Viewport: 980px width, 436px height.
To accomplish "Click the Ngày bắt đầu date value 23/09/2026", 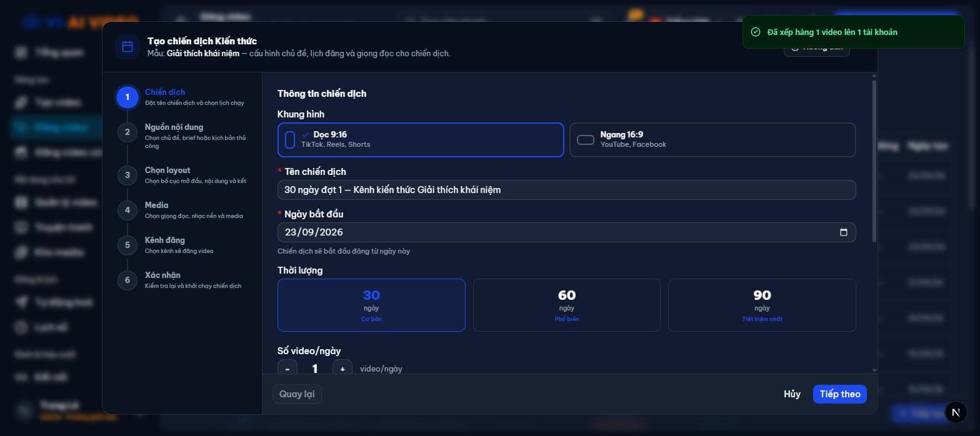I will (x=314, y=232).
